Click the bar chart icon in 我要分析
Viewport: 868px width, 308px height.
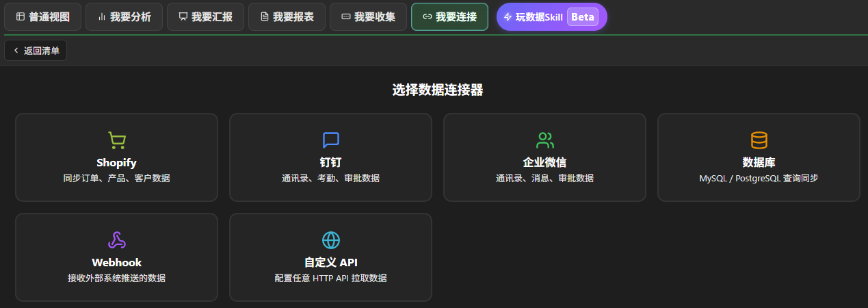pos(101,17)
